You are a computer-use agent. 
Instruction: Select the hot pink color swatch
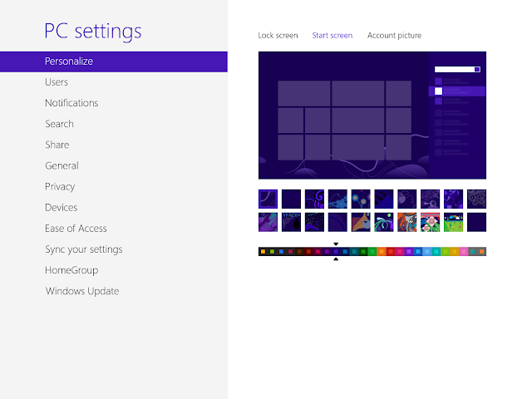(x=400, y=251)
